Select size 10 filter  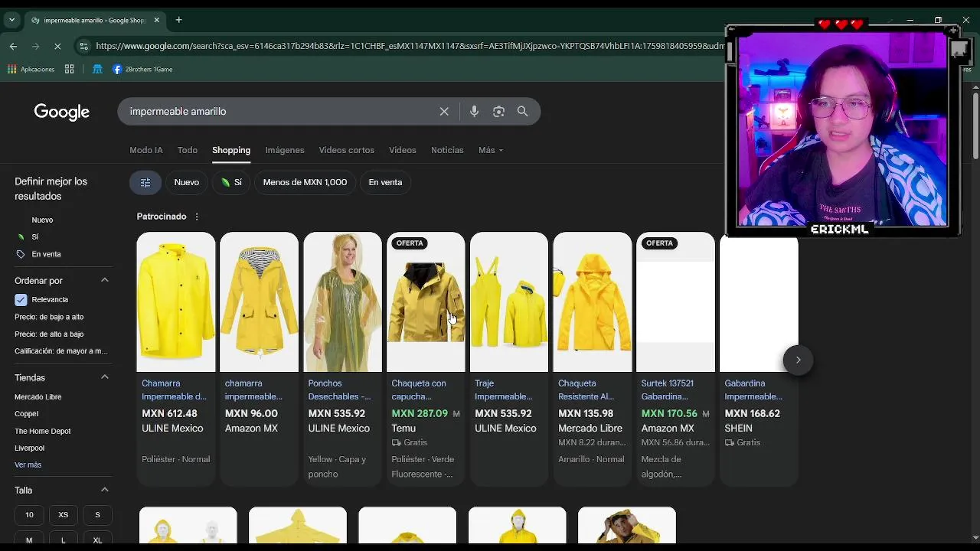pyautogui.click(x=29, y=515)
